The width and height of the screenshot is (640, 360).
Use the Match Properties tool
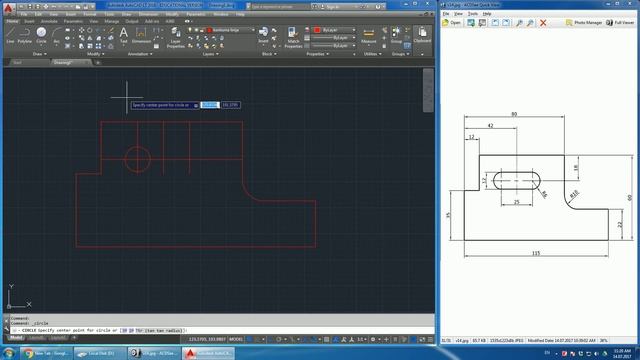click(293, 38)
